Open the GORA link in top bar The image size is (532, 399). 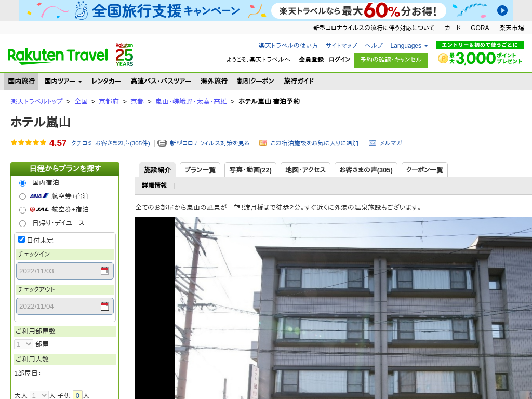(x=480, y=28)
